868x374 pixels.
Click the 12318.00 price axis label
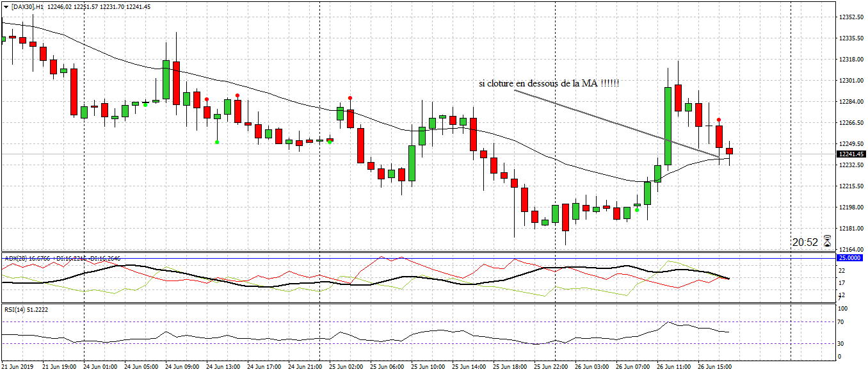coord(851,60)
